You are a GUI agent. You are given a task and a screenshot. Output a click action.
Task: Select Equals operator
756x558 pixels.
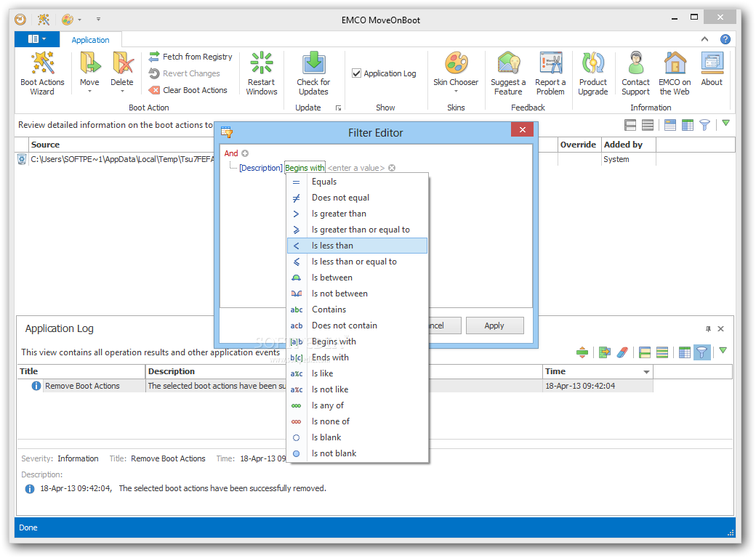[x=357, y=182]
